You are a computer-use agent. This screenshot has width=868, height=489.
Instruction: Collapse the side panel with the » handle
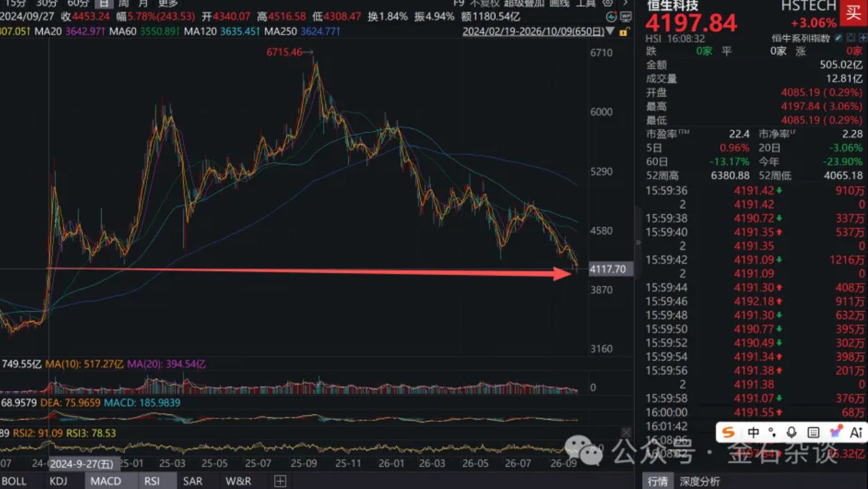pyautogui.click(x=638, y=242)
